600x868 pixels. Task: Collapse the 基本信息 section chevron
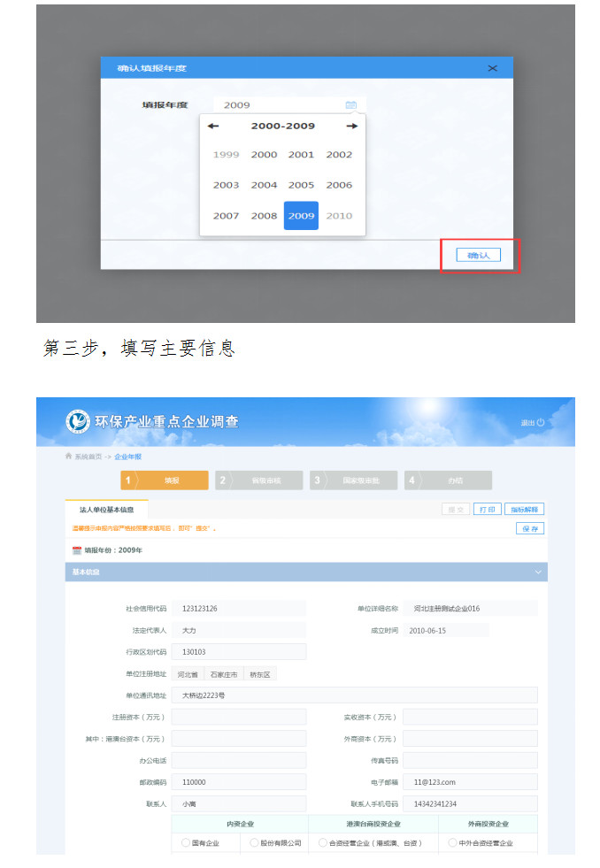click(538, 572)
